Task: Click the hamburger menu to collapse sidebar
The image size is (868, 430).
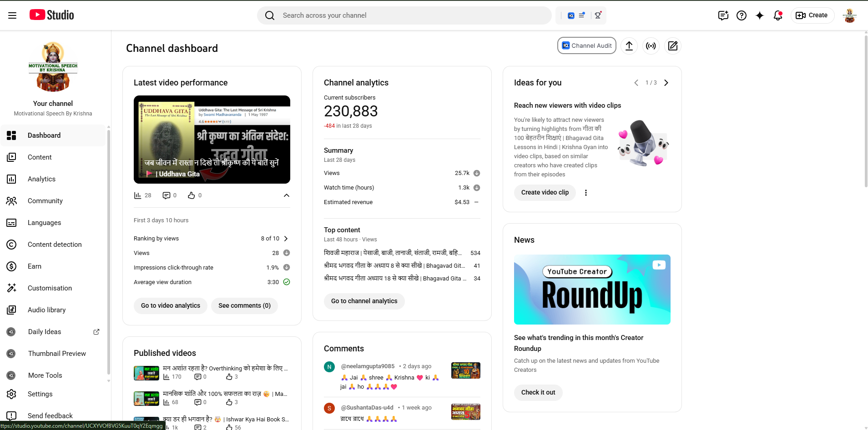Action: point(12,15)
